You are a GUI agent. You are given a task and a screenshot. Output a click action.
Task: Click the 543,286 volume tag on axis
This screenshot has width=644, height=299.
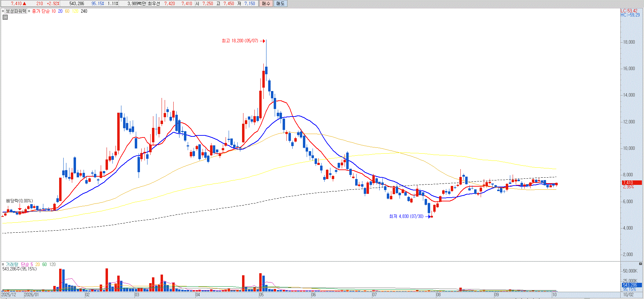(632, 285)
